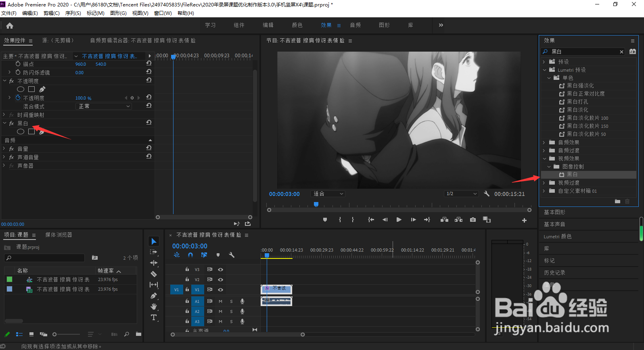The height and width of the screenshot is (350, 644).
Task: Create ellipse mask for 黑白 effect
Action: click(21, 131)
